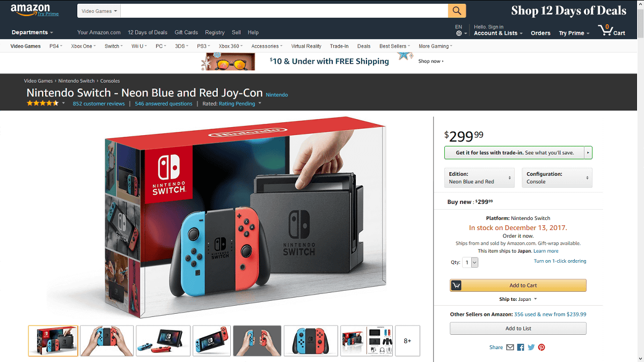
Task: Open the Video Games search category dropdown
Action: [x=100, y=11]
